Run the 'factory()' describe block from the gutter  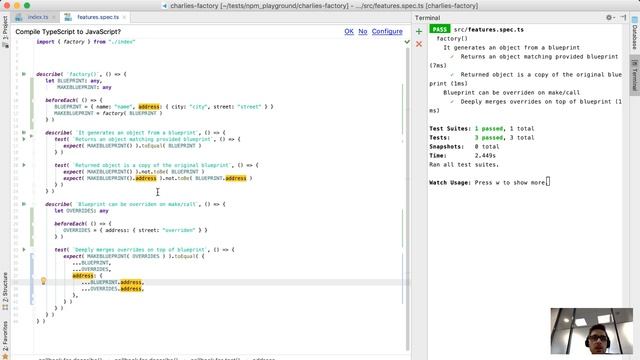click(24, 74)
